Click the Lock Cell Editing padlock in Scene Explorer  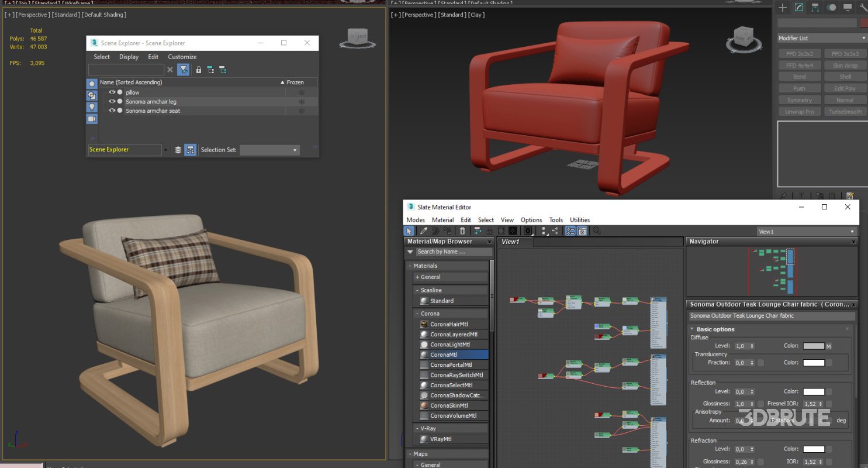coord(199,70)
